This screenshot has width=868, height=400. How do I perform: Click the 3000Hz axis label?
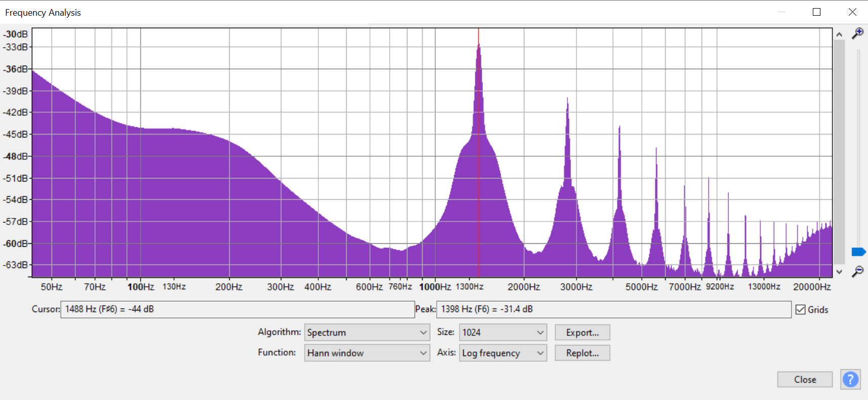pos(576,287)
